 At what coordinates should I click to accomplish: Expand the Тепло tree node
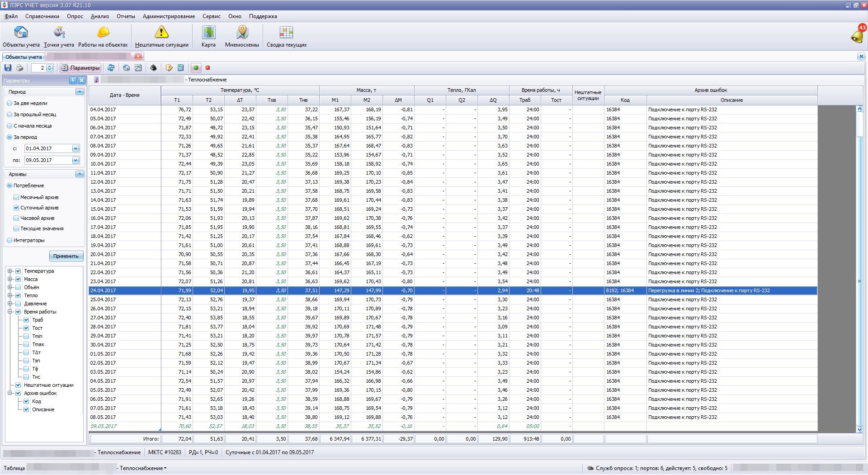coord(9,295)
